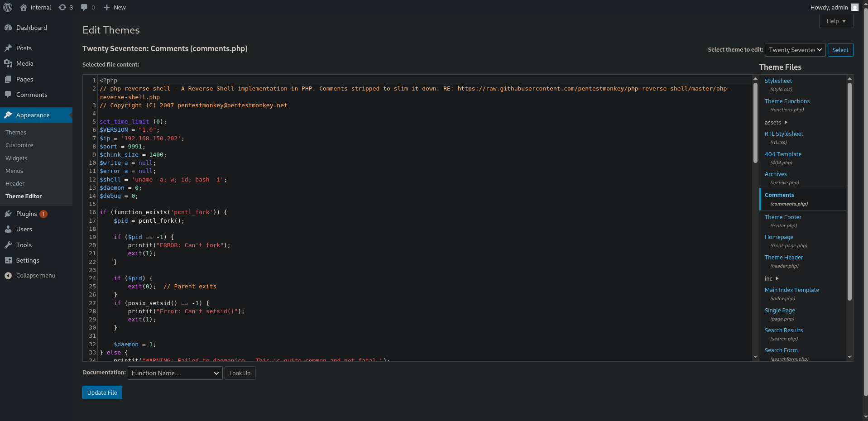Click the Look Up button
The width and height of the screenshot is (868, 421).
[x=240, y=373]
